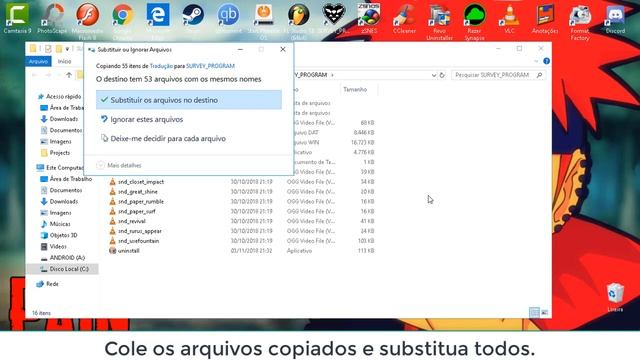Click the Pesquisar SURVEY_PROGRAM search box

click(499, 75)
